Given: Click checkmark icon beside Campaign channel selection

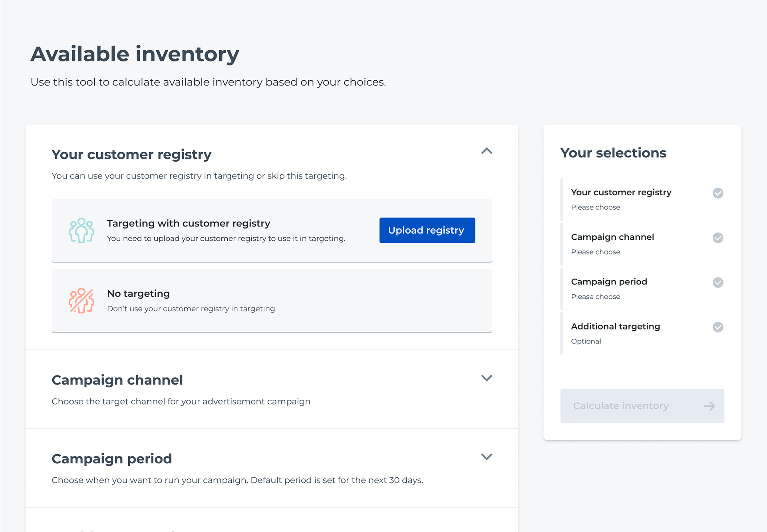Looking at the screenshot, I should [718, 238].
